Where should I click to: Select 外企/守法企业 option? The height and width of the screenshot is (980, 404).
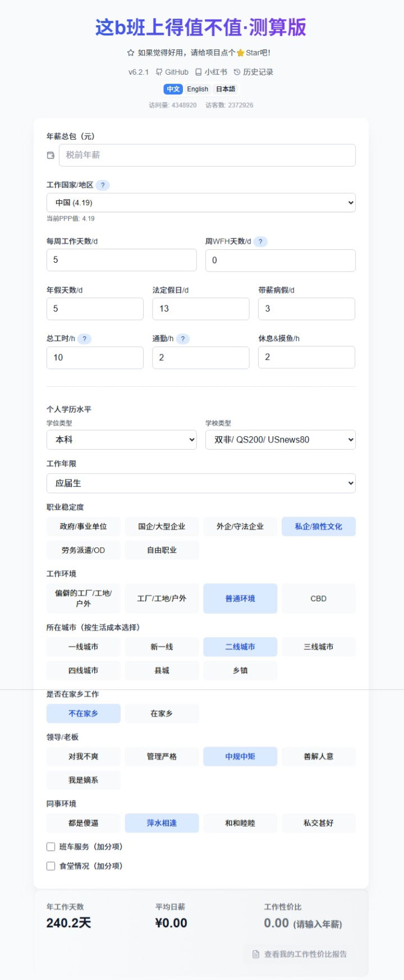click(240, 526)
